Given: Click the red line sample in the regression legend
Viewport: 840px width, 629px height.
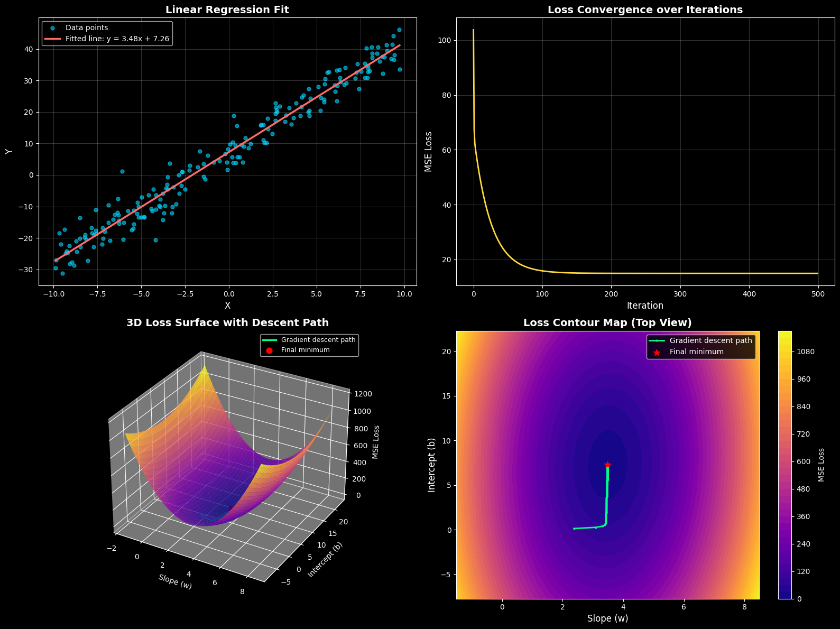Looking at the screenshot, I should pos(52,39).
